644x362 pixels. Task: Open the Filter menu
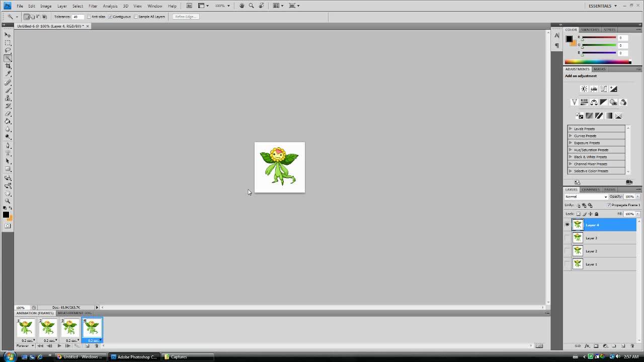pyautogui.click(x=93, y=6)
